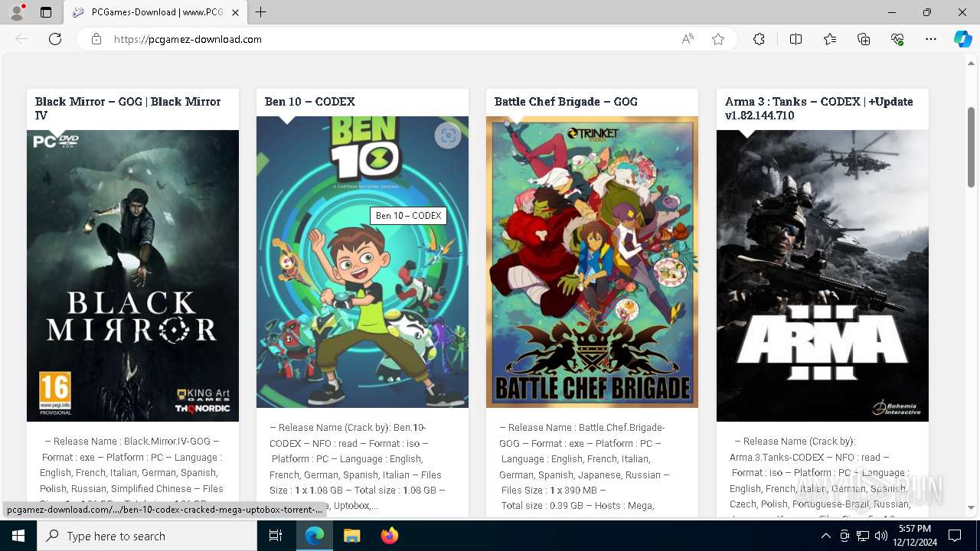Click the Black Mirror cover image
This screenshot has width=980, height=551.
pos(132,275)
